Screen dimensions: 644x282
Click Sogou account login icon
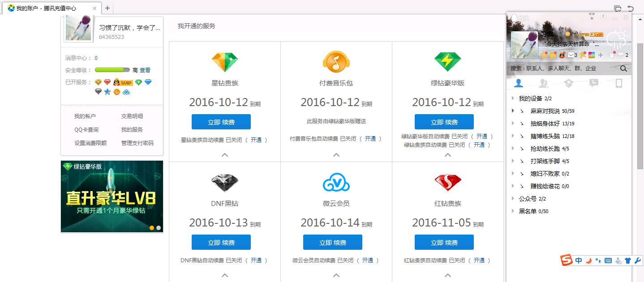coord(618,261)
